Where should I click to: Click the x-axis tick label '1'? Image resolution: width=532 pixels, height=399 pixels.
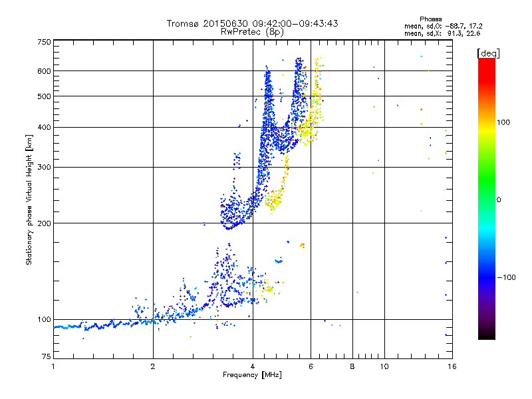point(53,366)
